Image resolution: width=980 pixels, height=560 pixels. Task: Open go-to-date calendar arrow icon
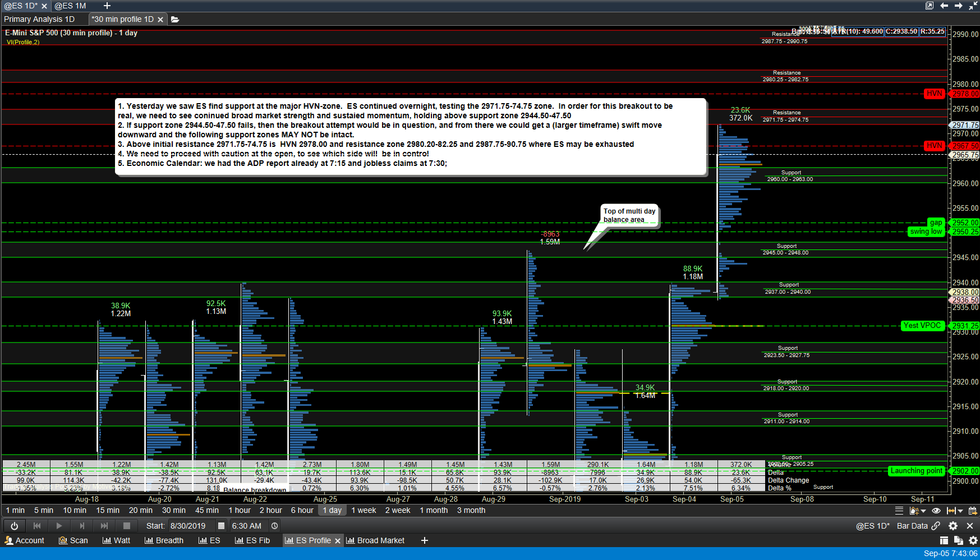coord(972,511)
